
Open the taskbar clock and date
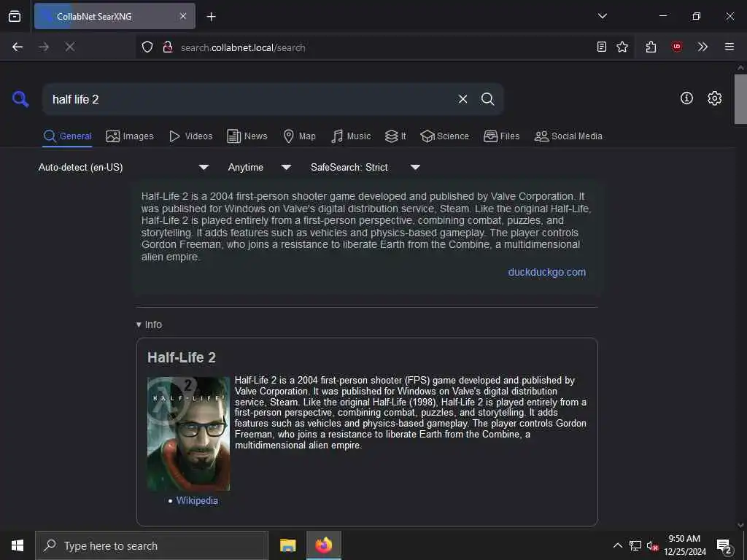(x=684, y=545)
